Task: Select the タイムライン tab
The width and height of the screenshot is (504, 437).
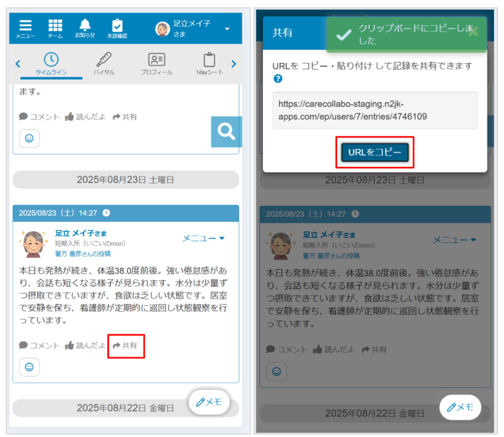Action: [51, 63]
